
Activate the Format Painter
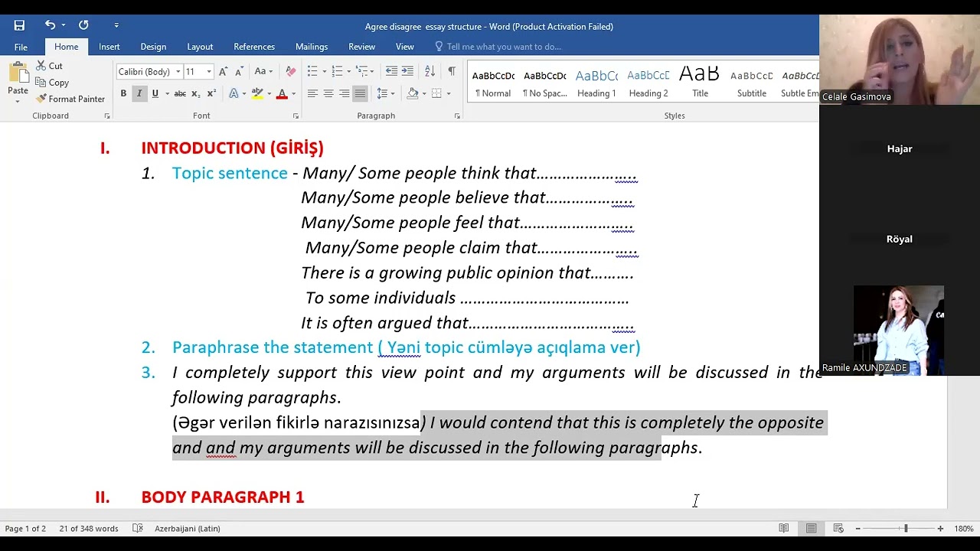70,99
